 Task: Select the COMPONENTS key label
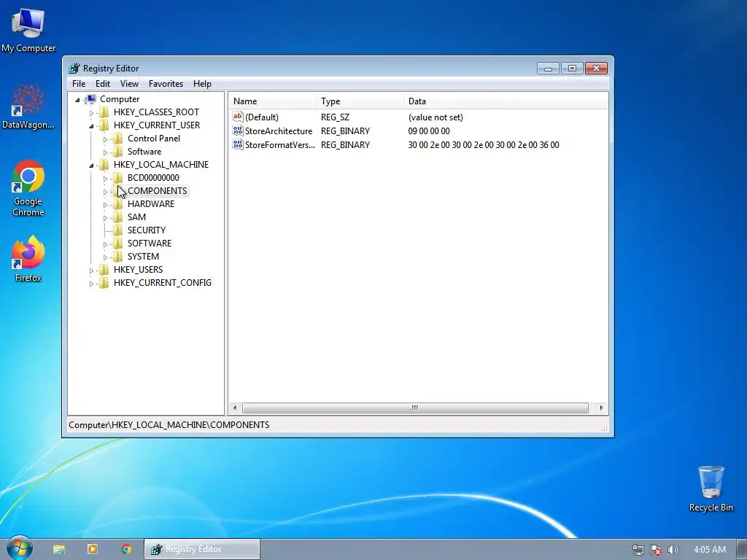pos(158,191)
